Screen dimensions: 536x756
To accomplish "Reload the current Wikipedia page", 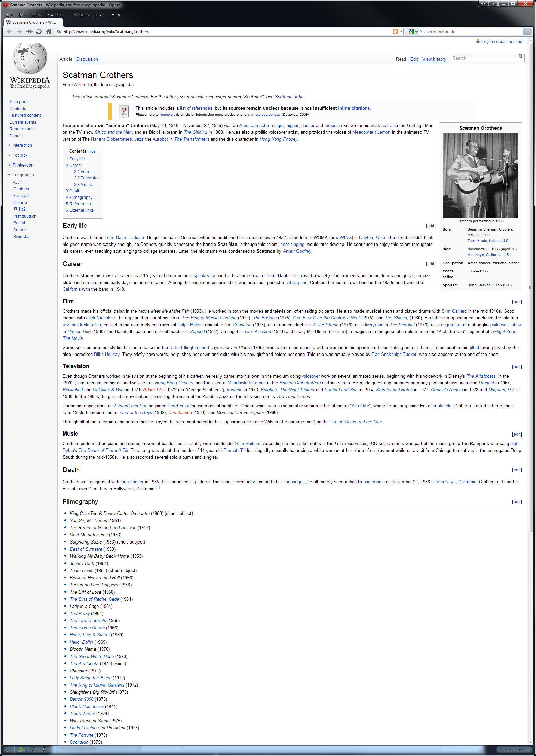I will point(39,32).
